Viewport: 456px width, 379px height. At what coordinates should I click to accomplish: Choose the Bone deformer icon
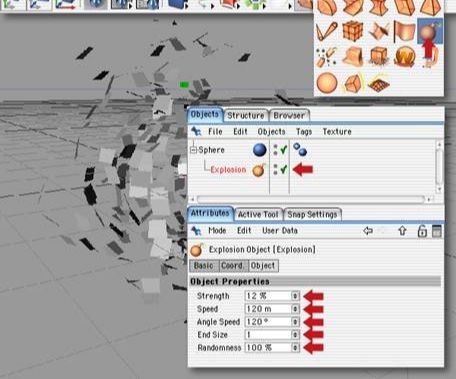[x=326, y=31]
